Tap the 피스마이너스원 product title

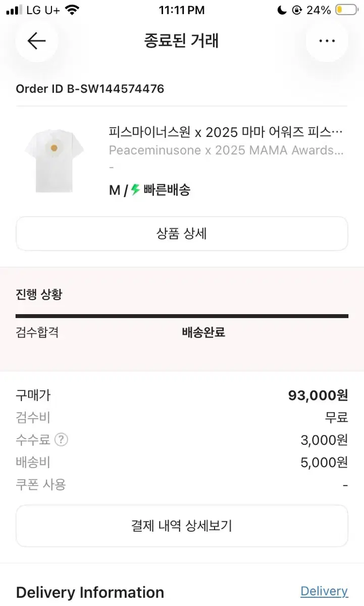click(226, 133)
